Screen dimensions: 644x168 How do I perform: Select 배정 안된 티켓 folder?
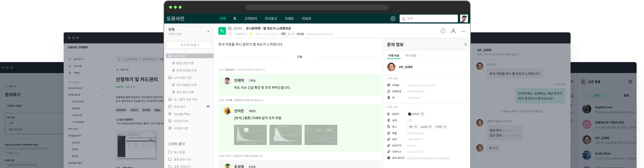click(185, 63)
